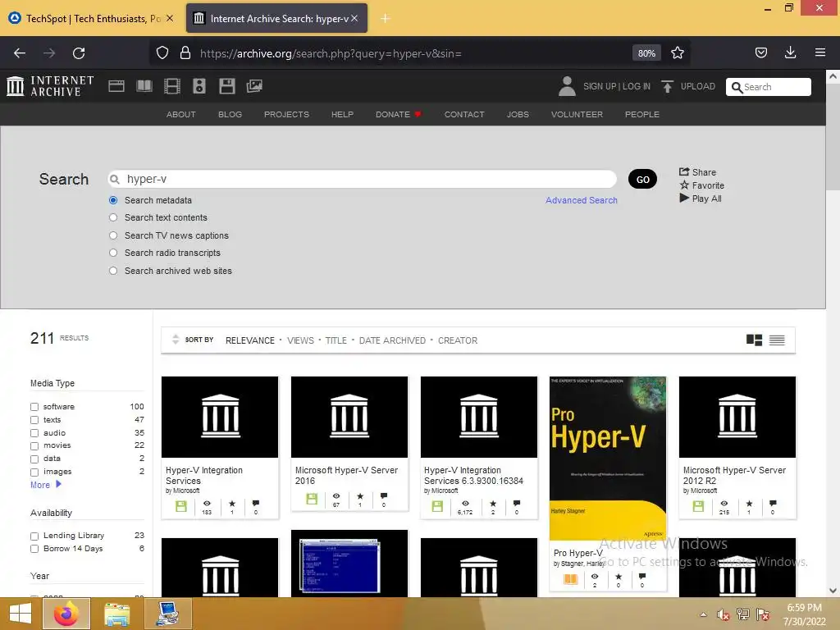
Task: Open the Pro Hyper-V book thumbnail
Action: (x=608, y=459)
